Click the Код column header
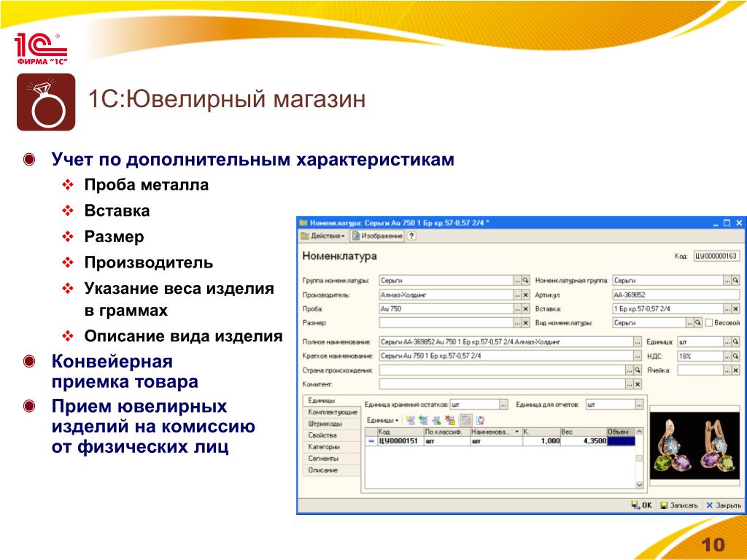The image size is (747, 560). pyautogui.click(x=400, y=432)
